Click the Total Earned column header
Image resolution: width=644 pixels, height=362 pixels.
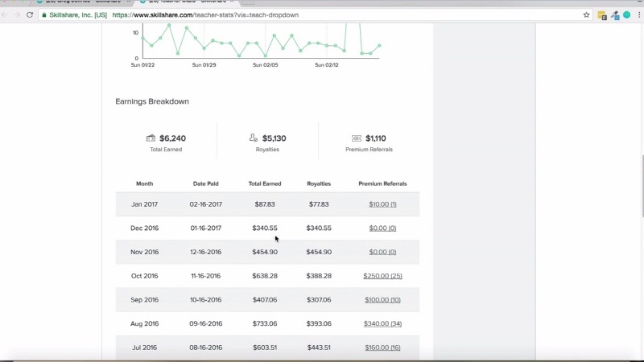265,183
